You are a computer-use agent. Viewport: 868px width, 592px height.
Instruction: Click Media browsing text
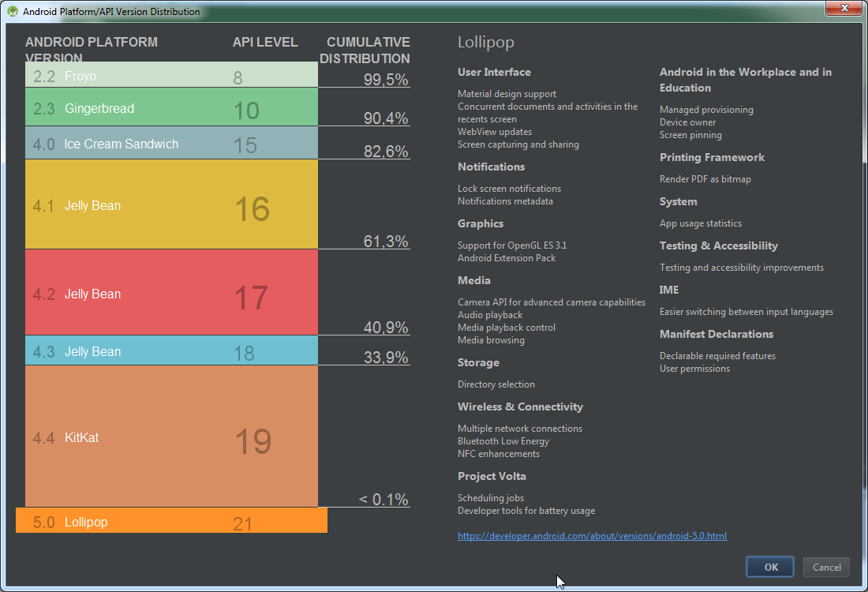pos(491,340)
